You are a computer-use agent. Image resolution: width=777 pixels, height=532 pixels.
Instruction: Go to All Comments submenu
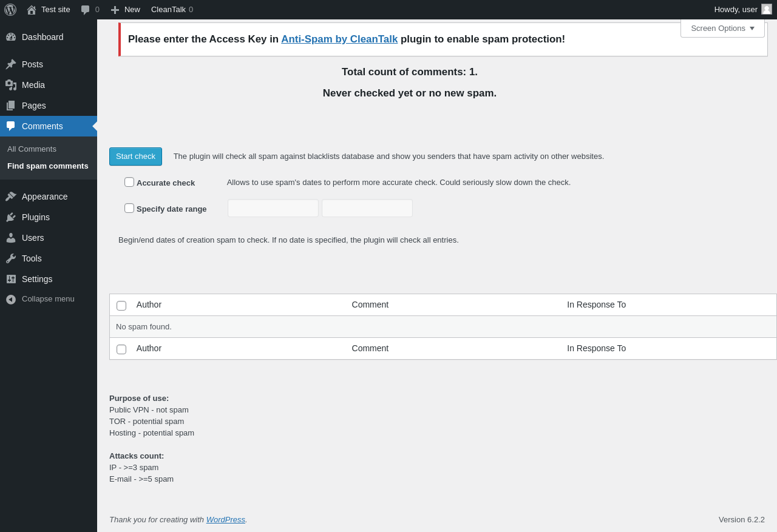coord(32,149)
